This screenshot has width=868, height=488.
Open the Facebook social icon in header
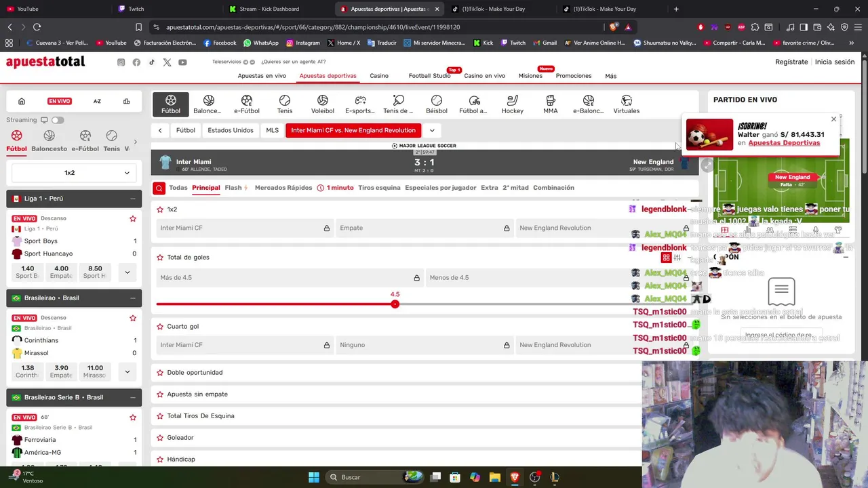click(136, 62)
